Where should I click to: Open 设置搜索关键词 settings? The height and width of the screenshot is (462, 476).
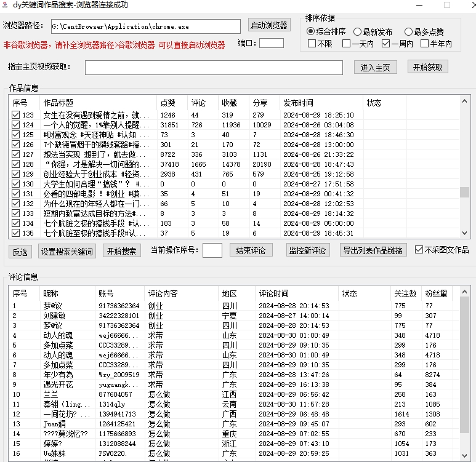pyautogui.click(x=67, y=251)
